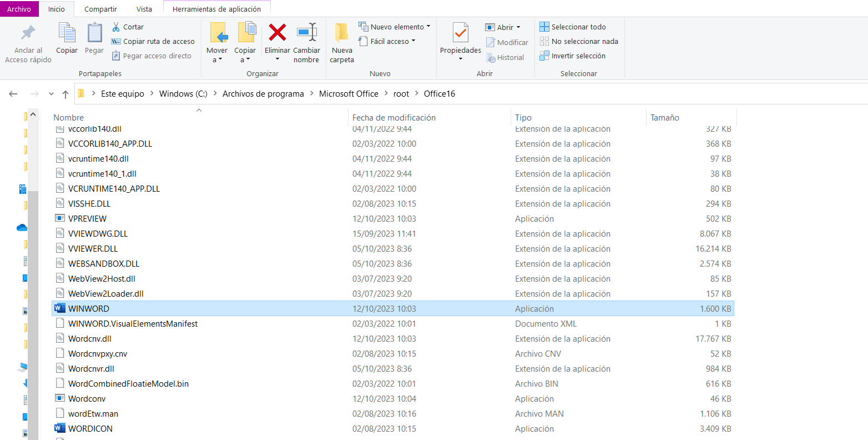Click No seleccionar nada
Image resolution: width=868 pixels, height=440 pixels.
579,41
